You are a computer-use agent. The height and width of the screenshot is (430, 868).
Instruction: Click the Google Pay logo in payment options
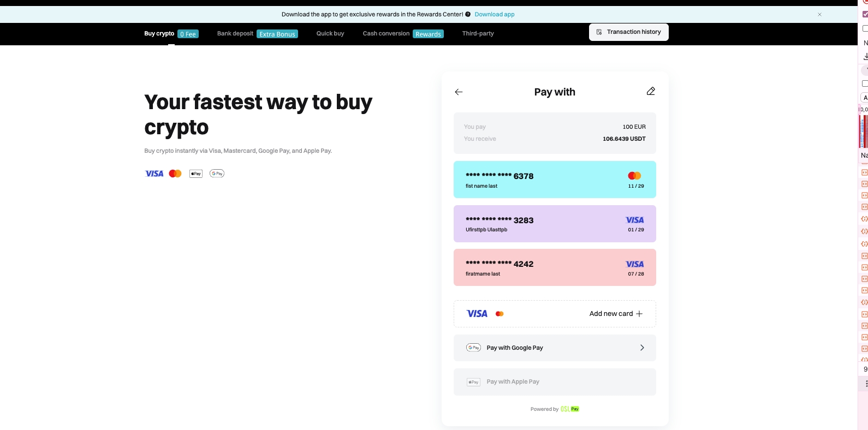tap(473, 348)
